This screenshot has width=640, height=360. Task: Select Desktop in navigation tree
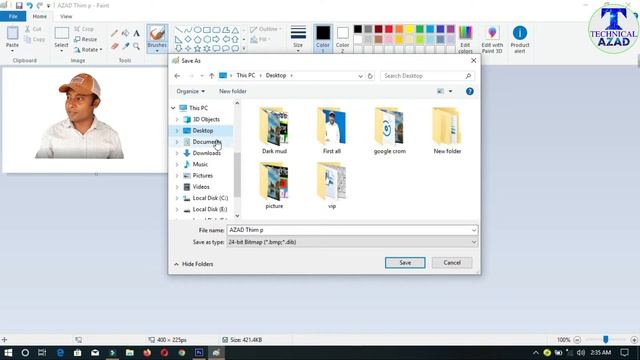(x=203, y=131)
